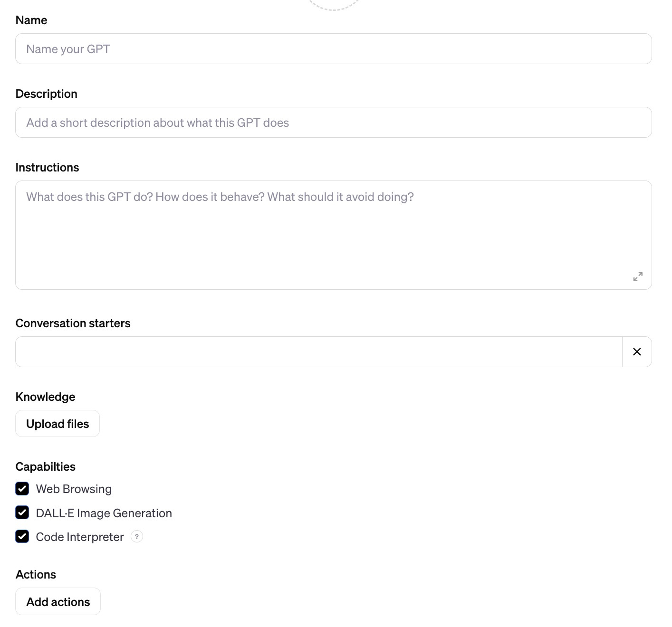Click the Name section label
Screen dimensions: 672x627
[31, 20]
